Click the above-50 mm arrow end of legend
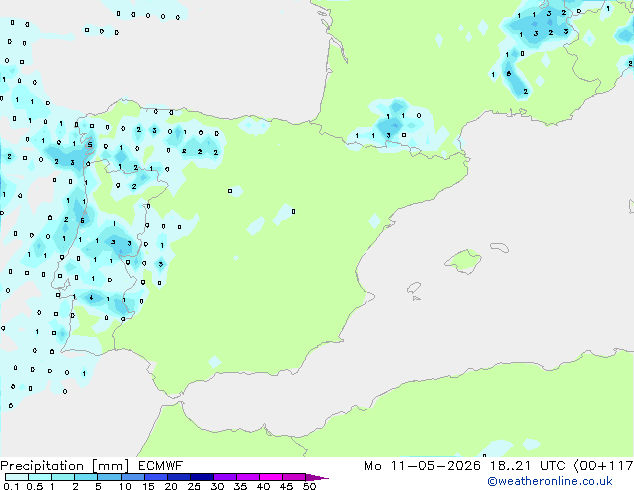634x490 pixels. point(317,477)
